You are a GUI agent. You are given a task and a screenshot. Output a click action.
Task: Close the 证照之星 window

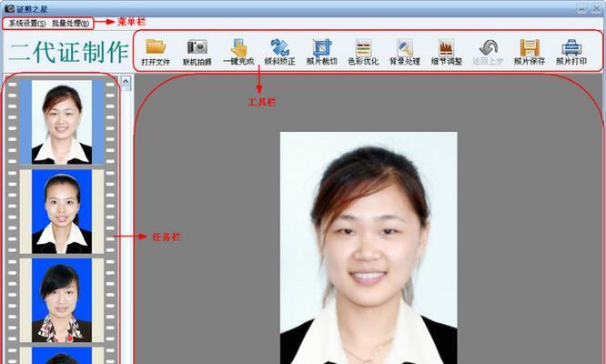tap(596, 8)
